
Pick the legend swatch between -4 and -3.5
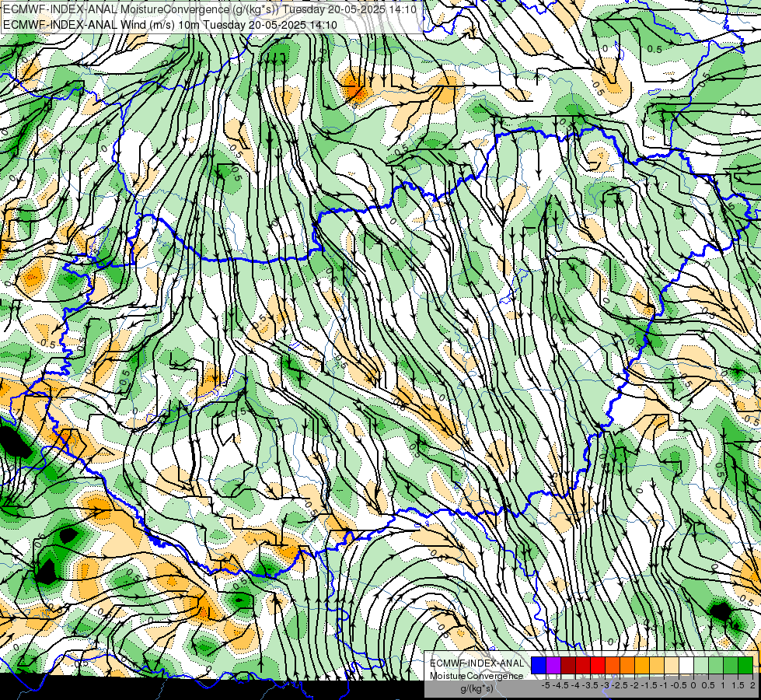[583, 666]
